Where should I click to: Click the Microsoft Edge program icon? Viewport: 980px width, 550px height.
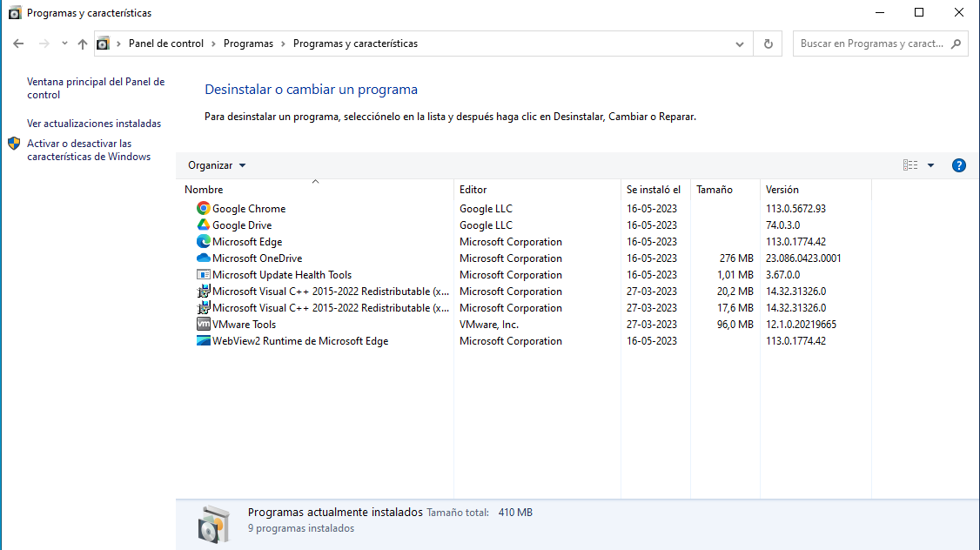pyautogui.click(x=203, y=241)
